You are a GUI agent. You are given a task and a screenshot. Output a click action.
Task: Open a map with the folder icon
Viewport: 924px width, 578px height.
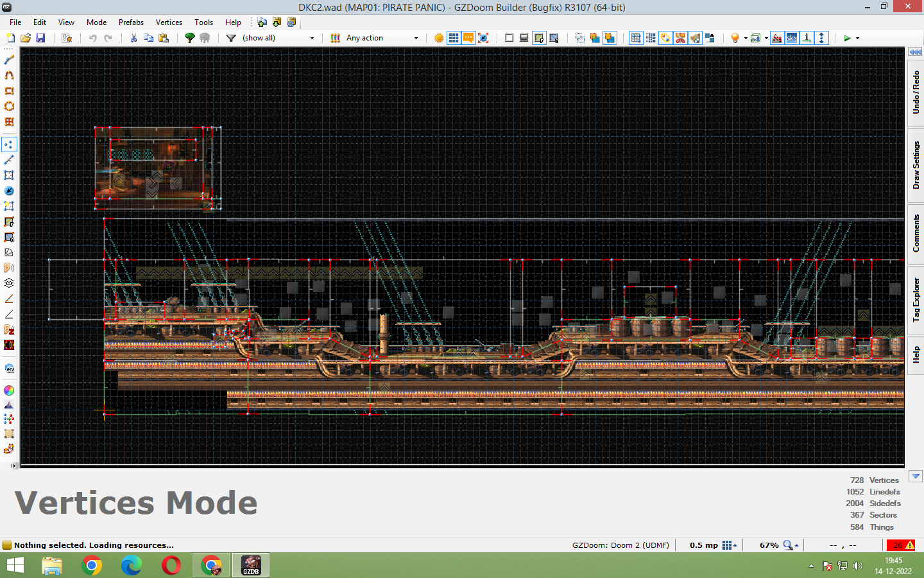pos(26,38)
